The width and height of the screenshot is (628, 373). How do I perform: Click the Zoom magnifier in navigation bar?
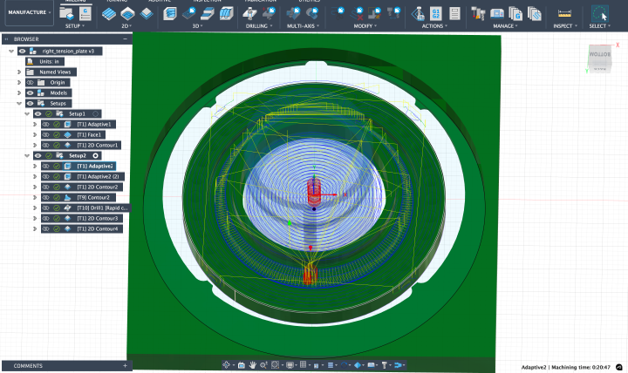pyautogui.click(x=263, y=365)
